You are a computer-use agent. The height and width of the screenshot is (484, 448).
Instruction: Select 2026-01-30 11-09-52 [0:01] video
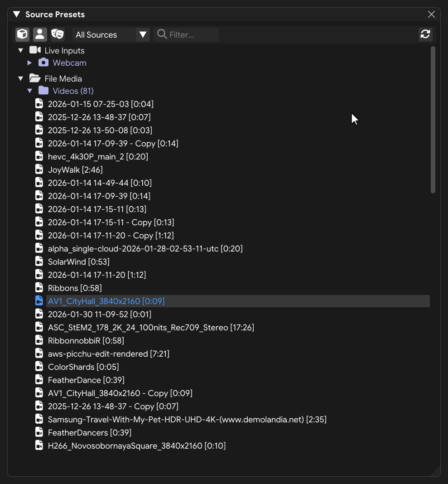100,314
